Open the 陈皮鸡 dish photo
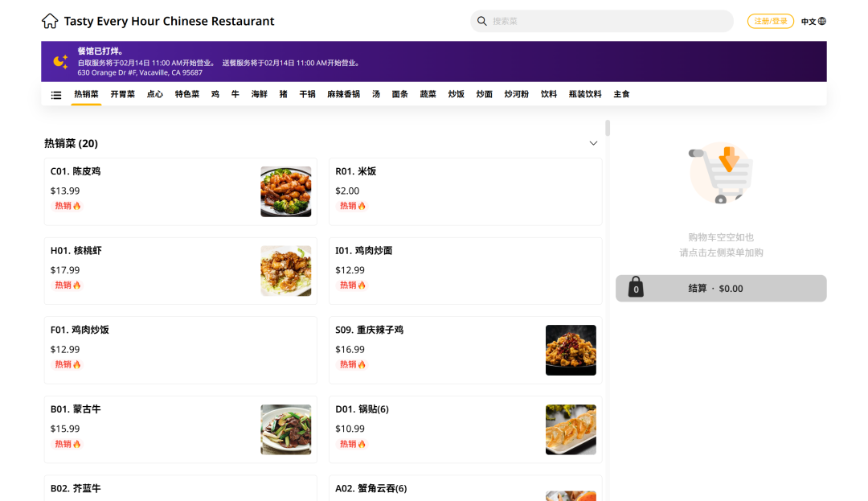 point(285,191)
